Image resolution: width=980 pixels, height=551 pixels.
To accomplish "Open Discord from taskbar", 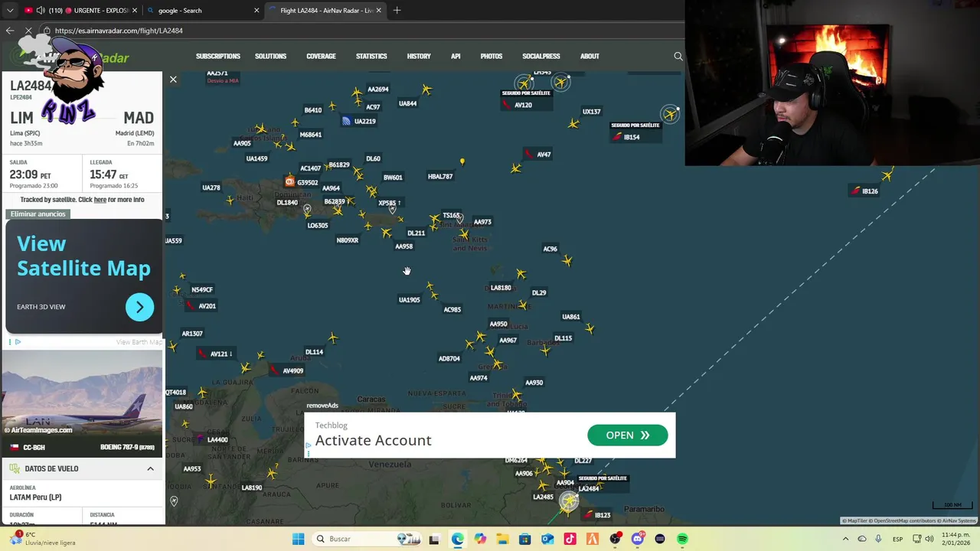I will (637, 539).
